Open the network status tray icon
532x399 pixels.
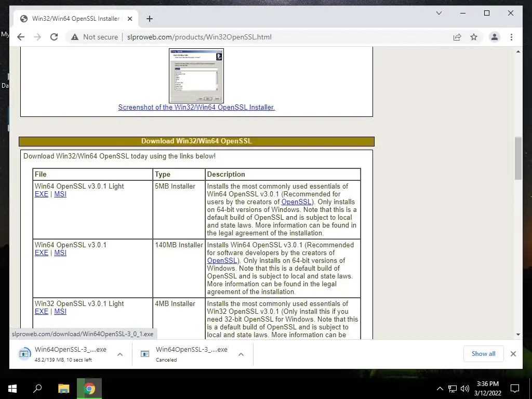pyautogui.click(x=453, y=389)
